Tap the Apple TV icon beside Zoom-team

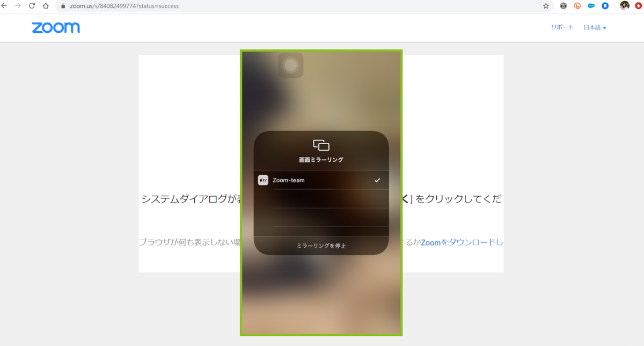point(263,181)
